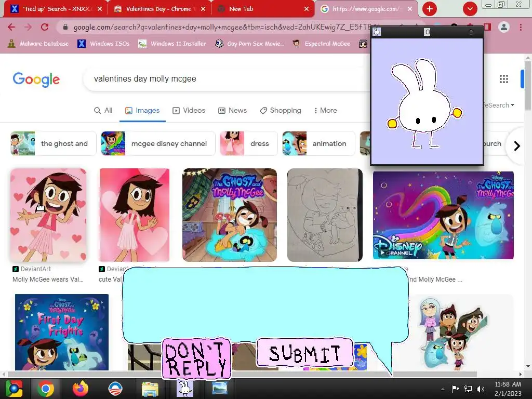Open Ghost and Molly McGee poster thumbnail
532x399 pixels.
pyautogui.click(x=230, y=215)
